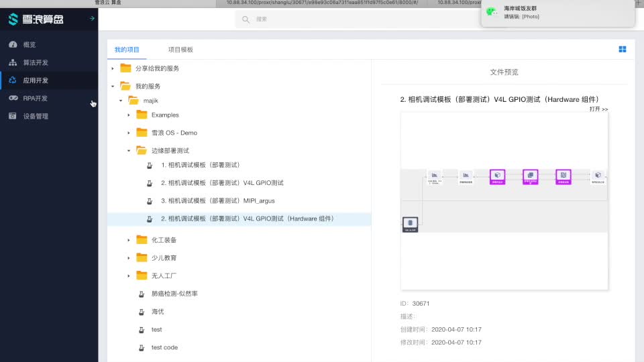Click the search magnifier icon
Screen dimensions: 644x362
(246, 19)
